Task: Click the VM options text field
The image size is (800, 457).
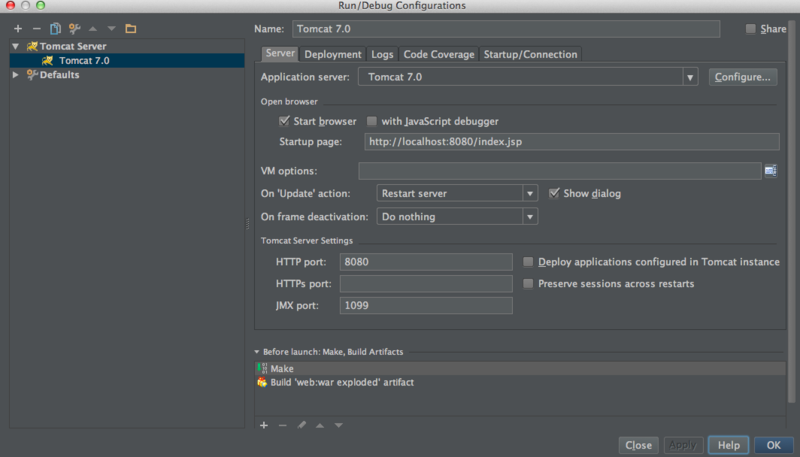Action: pyautogui.click(x=560, y=171)
